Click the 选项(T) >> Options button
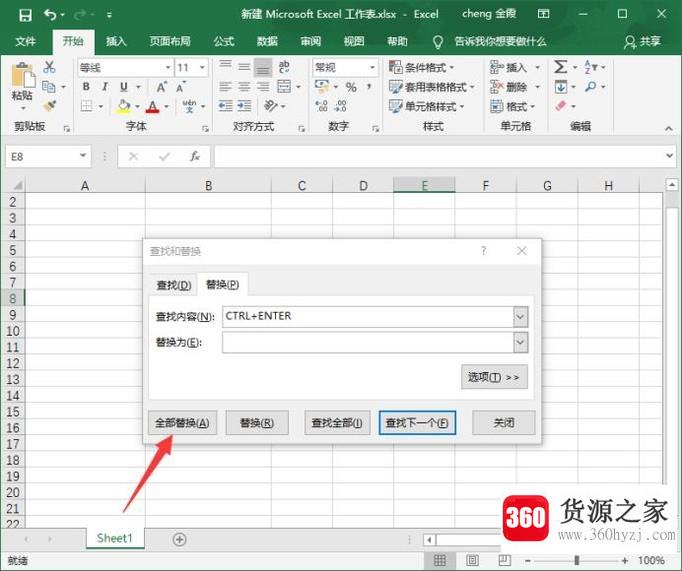The height and width of the screenshot is (571, 682). (494, 377)
